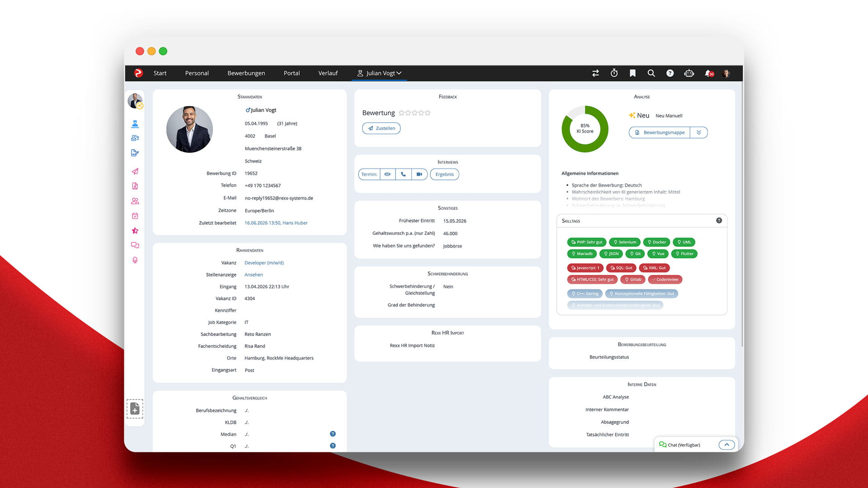Click the 85% KI Score donut chart

pos(585,129)
